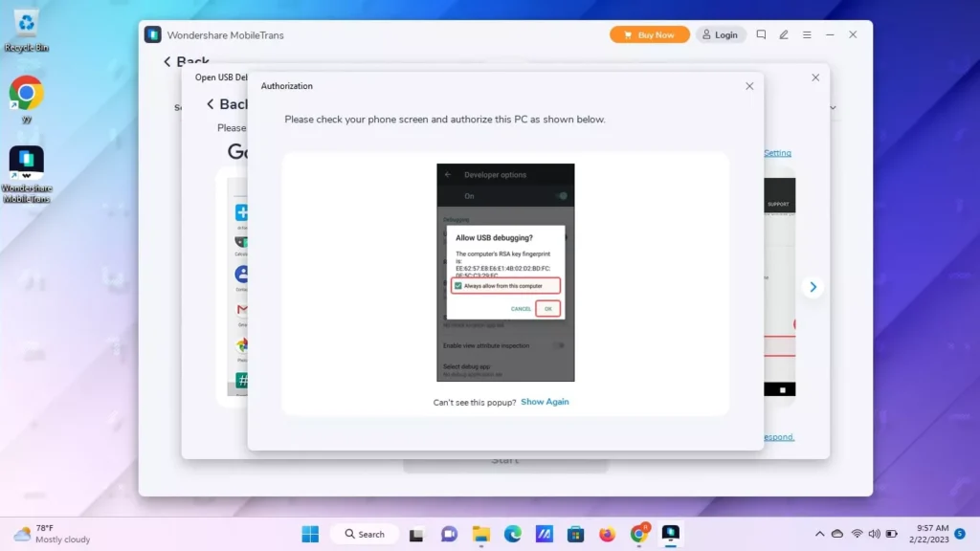
Task: Open Microsoft Edge from the taskbar
Action: point(512,534)
